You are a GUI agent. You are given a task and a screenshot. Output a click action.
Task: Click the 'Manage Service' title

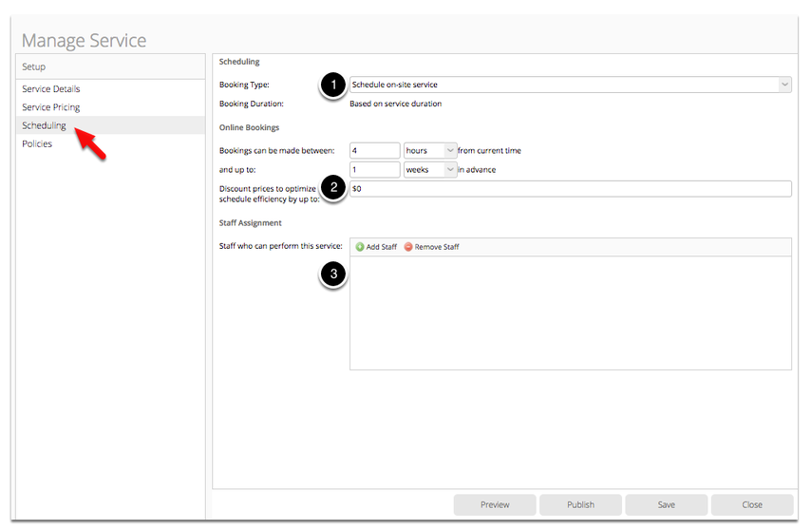[85, 41]
